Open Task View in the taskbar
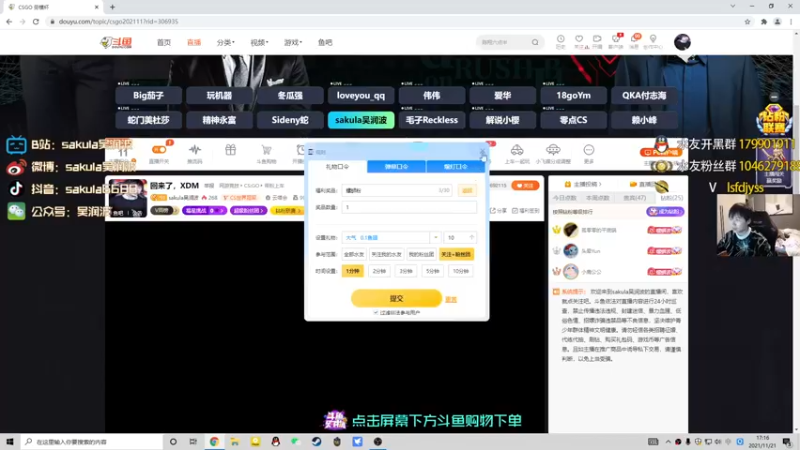The image size is (800, 450). click(x=193, y=442)
